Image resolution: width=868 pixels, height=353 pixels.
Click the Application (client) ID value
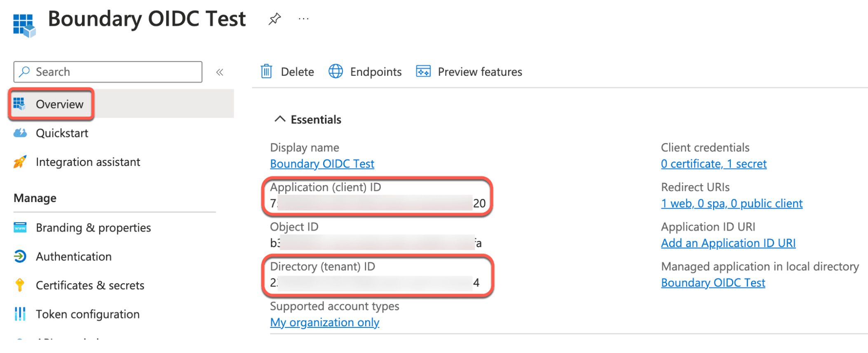pos(378,203)
